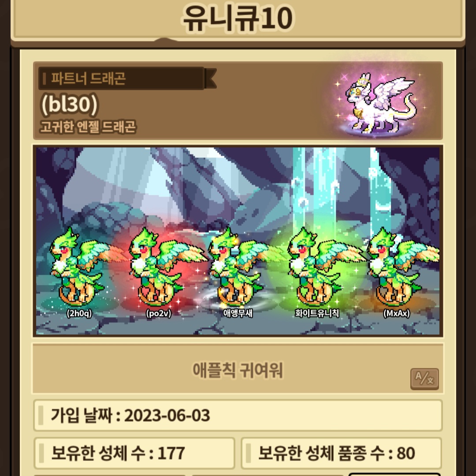Viewport: 476px width, 476px height.
Task: Tap the partner dragon name (bl30)
Action: [x=69, y=105]
